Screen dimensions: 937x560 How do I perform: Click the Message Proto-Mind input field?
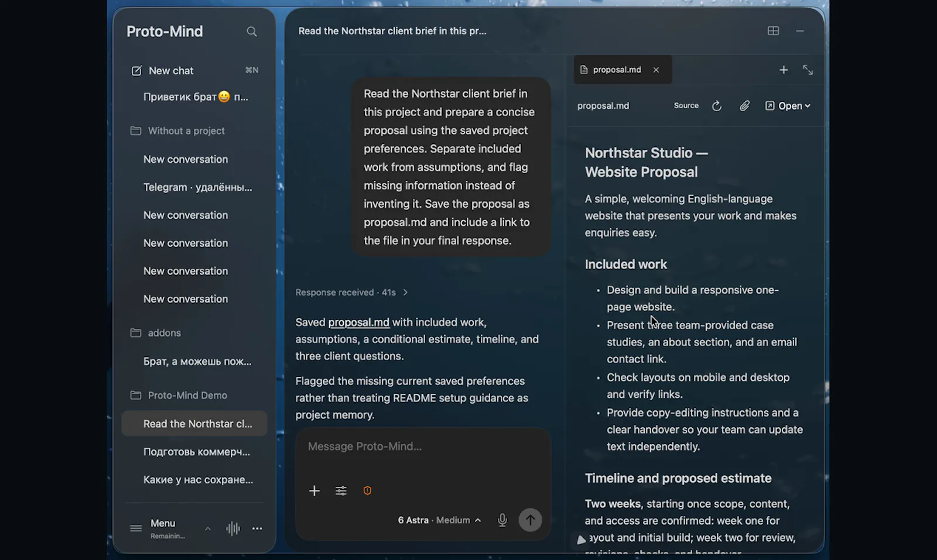tap(423, 446)
